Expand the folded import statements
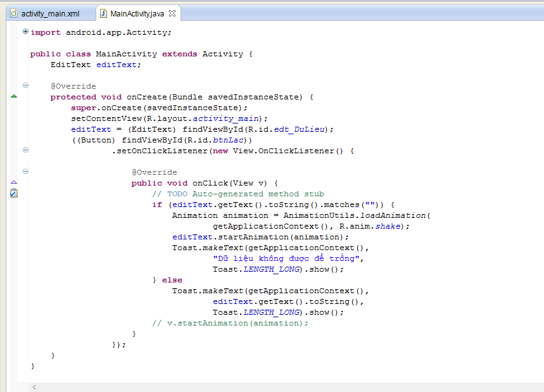 [25, 32]
